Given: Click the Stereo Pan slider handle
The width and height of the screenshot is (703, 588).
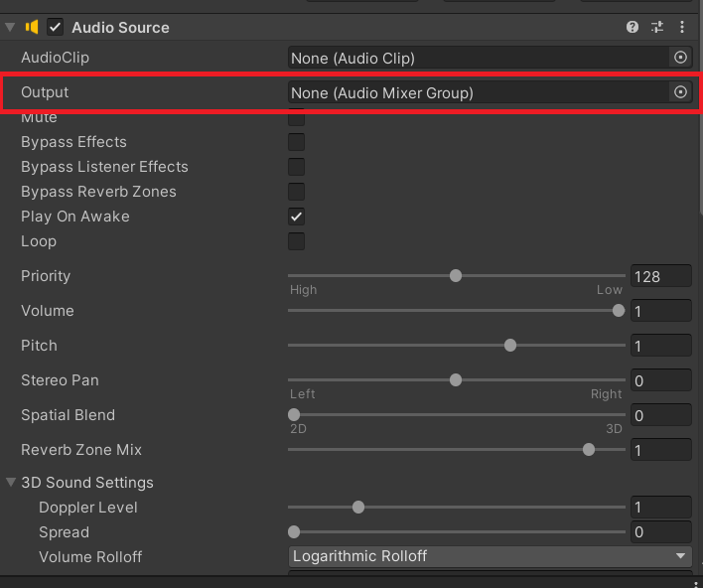Looking at the screenshot, I should pyautogui.click(x=456, y=379).
